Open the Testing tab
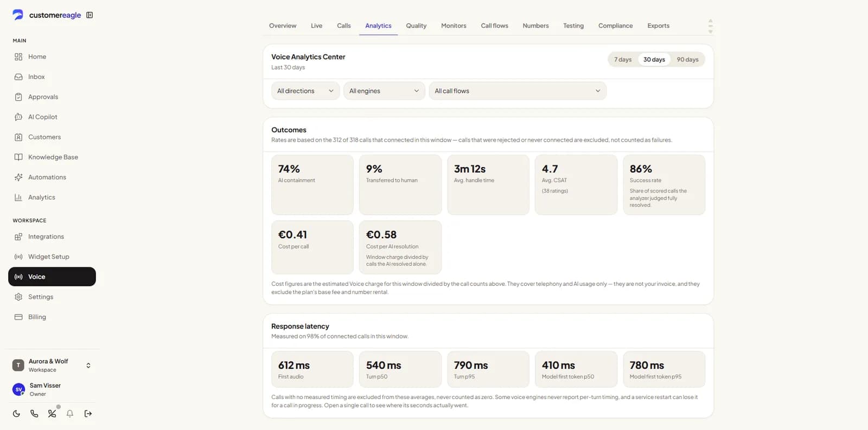 [x=573, y=25]
